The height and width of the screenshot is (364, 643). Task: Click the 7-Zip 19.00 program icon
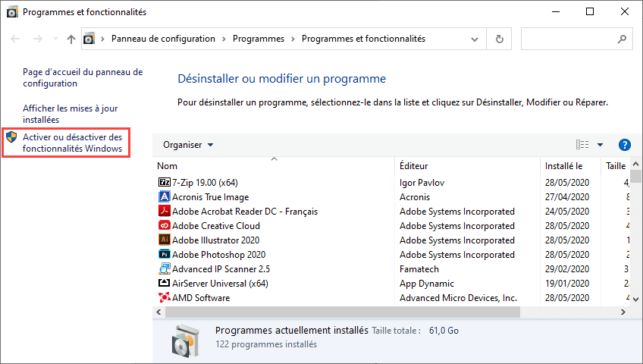coord(165,183)
